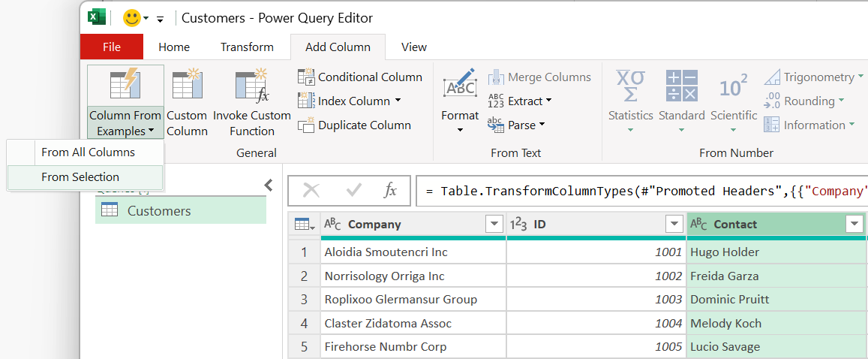Choose From All Columns menu item

click(x=86, y=152)
